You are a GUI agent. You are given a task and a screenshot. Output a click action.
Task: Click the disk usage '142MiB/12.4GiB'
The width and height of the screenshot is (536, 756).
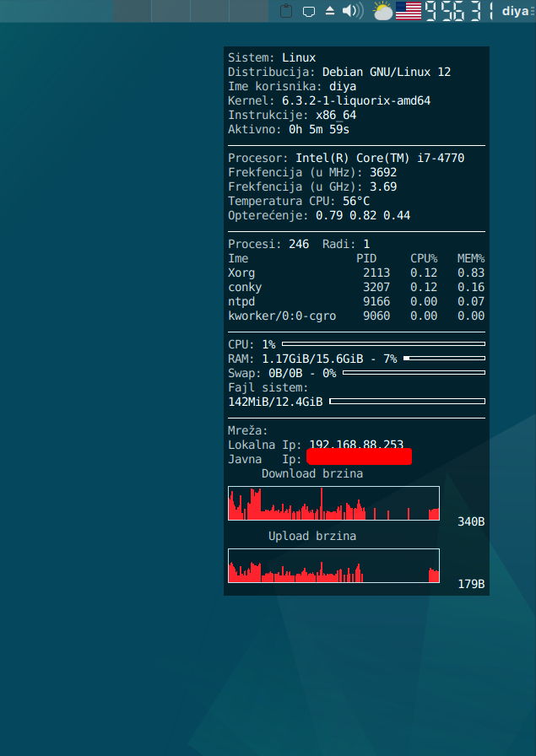pyautogui.click(x=275, y=402)
